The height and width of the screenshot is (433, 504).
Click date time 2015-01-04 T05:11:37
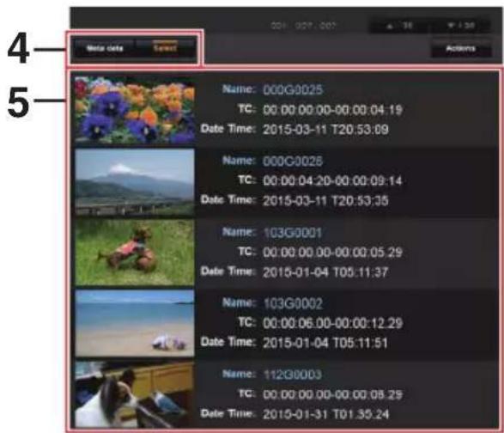325,273
